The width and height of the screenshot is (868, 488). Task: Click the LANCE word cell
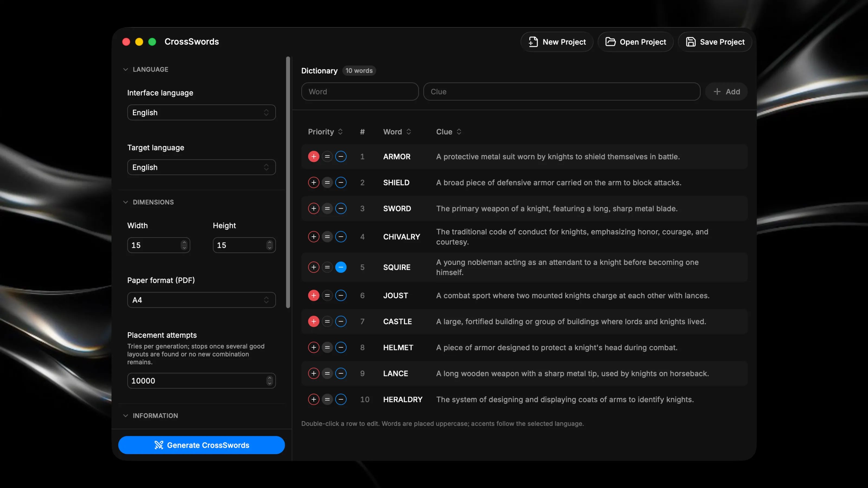(x=395, y=374)
